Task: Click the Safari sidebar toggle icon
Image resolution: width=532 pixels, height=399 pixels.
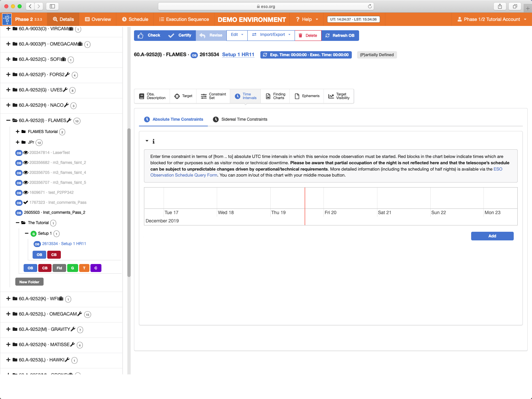Action: tap(52, 6)
